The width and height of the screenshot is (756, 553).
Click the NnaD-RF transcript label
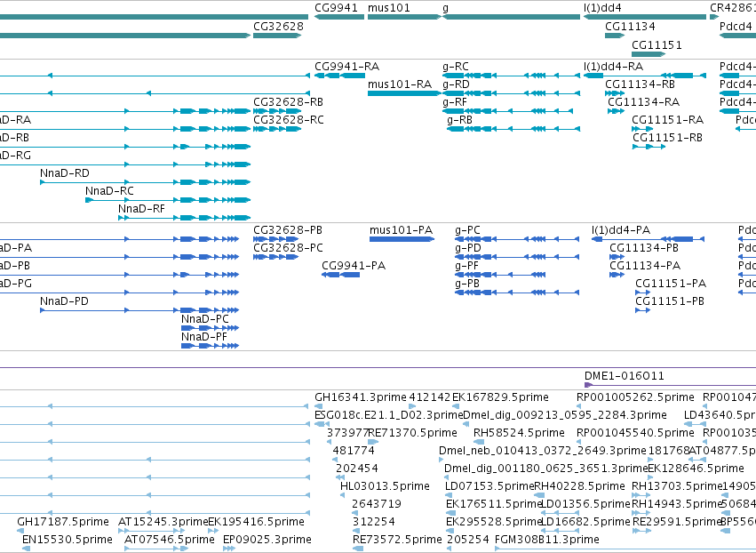pos(141,209)
